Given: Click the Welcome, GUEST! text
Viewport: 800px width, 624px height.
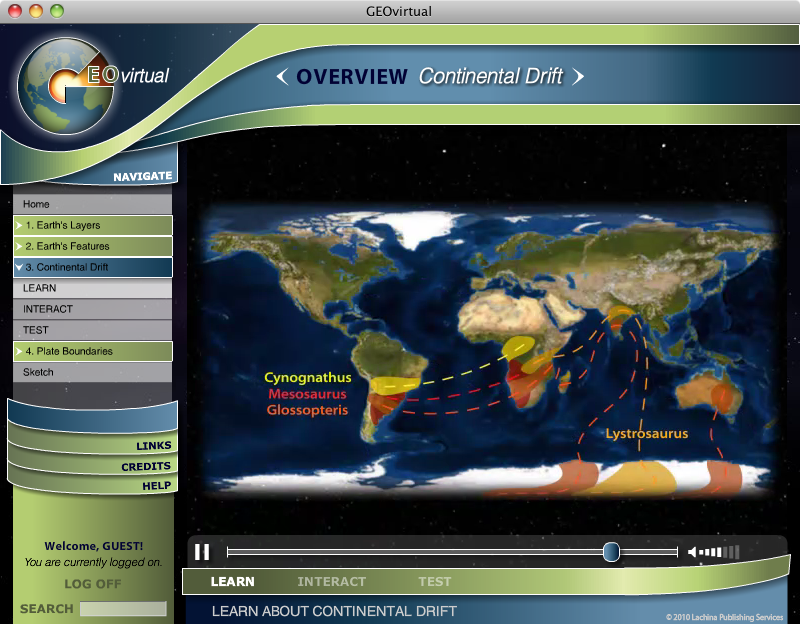Looking at the screenshot, I should pos(94,546).
